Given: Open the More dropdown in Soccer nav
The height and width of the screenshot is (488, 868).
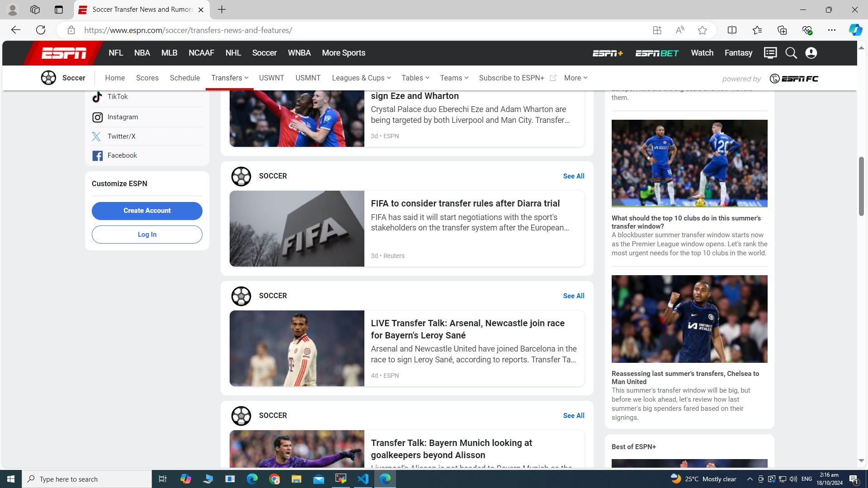Looking at the screenshot, I should click(x=576, y=78).
